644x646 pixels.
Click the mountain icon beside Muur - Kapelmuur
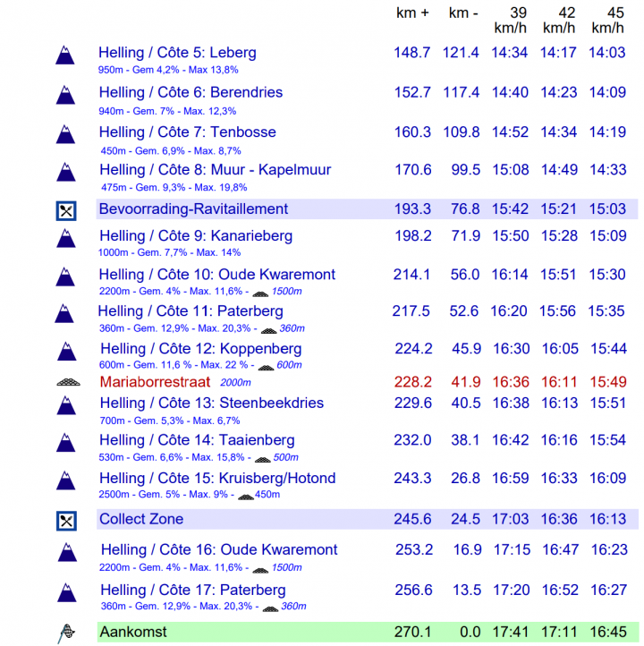click(66, 172)
